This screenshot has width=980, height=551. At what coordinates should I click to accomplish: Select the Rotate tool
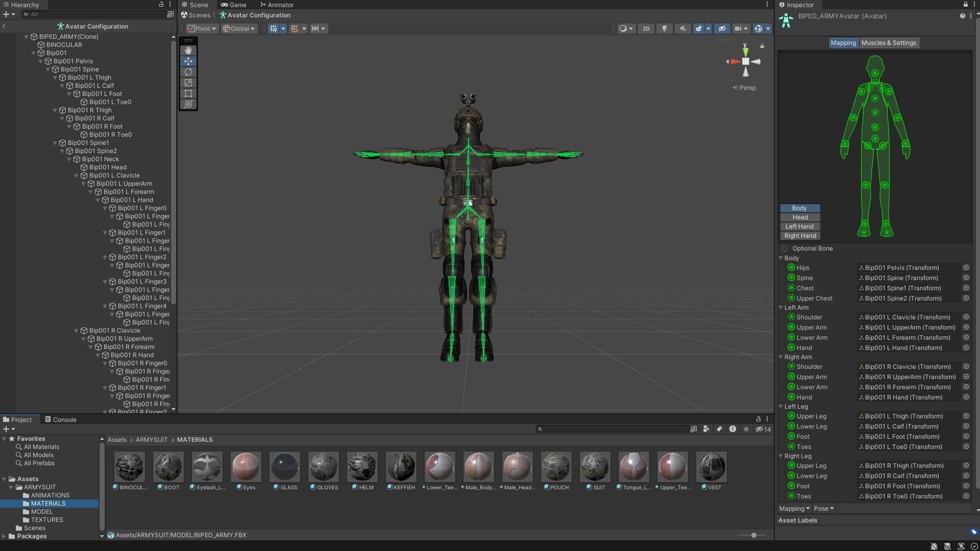[x=188, y=72]
